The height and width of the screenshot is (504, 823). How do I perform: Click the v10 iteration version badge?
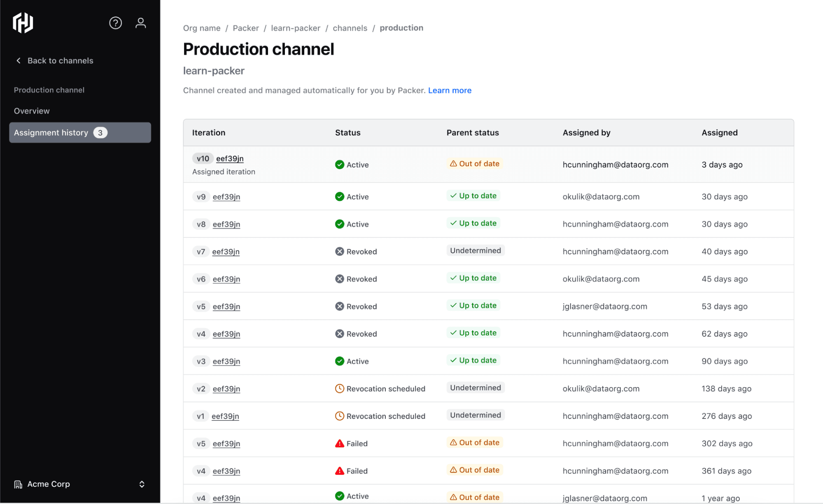(x=203, y=158)
